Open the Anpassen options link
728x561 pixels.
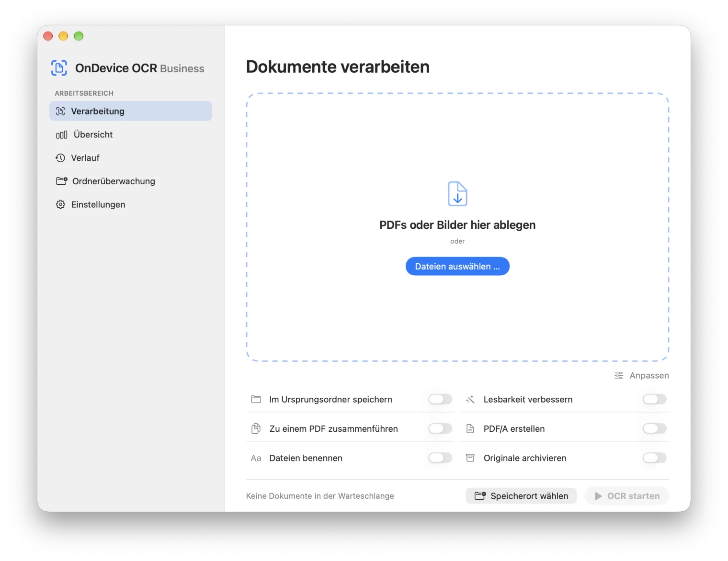642,376
